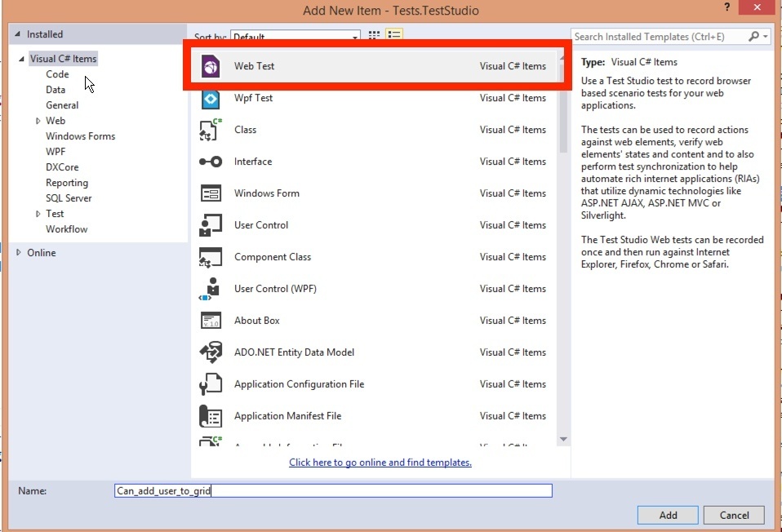782x532 pixels.
Task: Select the Interface template name
Action: (253, 162)
